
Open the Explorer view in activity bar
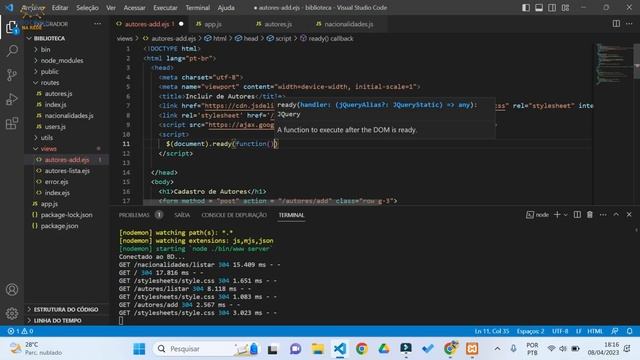12,27
